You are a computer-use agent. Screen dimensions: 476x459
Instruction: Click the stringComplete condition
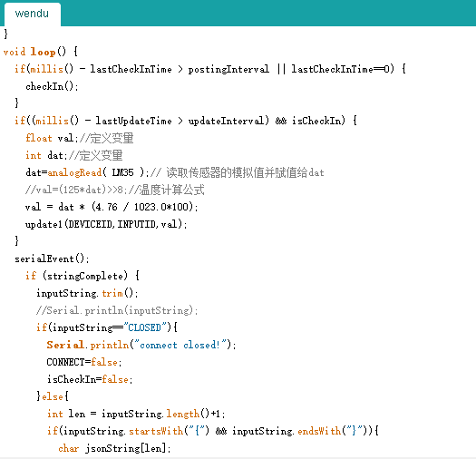(x=85, y=276)
